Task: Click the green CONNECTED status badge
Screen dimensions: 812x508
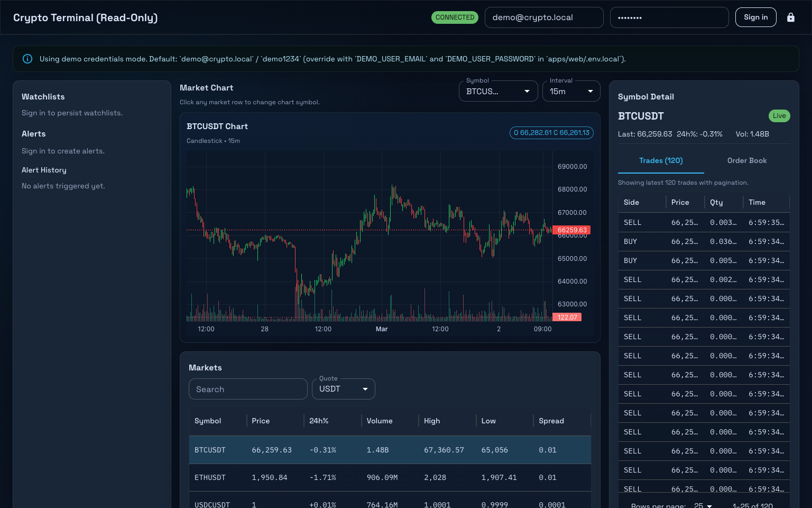Action: pos(455,17)
